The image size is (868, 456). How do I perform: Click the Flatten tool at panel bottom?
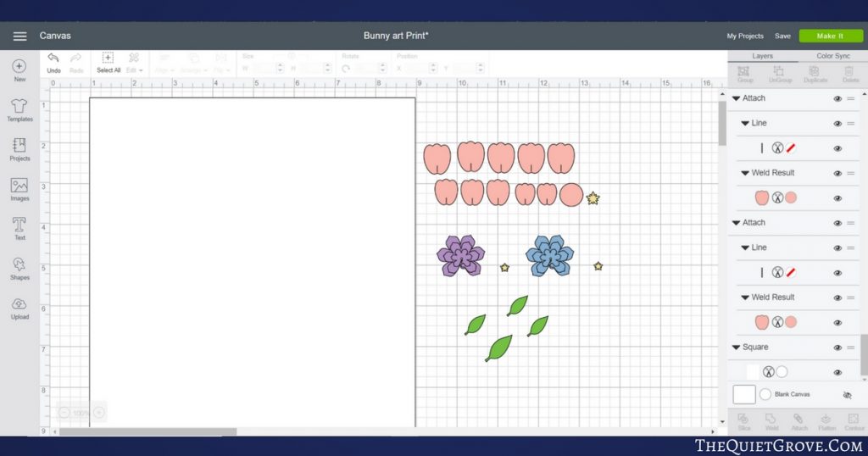(826, 422)
